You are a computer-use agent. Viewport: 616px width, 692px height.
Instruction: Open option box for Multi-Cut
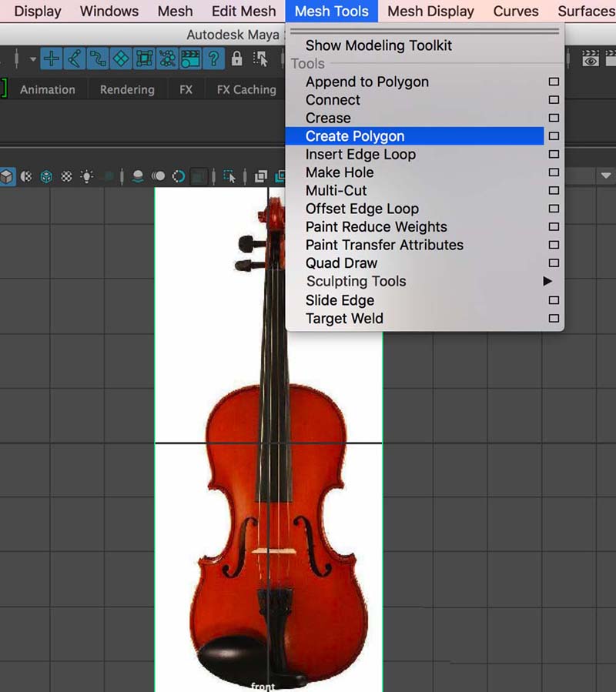[553, 191]
